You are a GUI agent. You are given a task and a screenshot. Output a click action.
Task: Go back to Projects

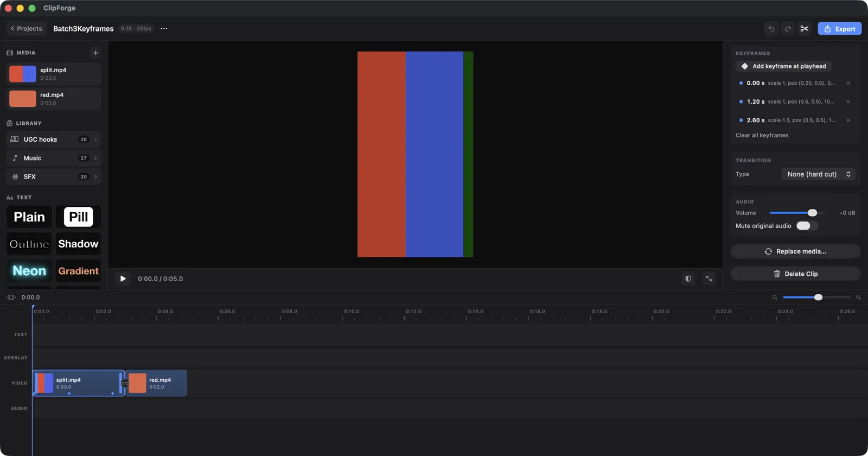27,29
